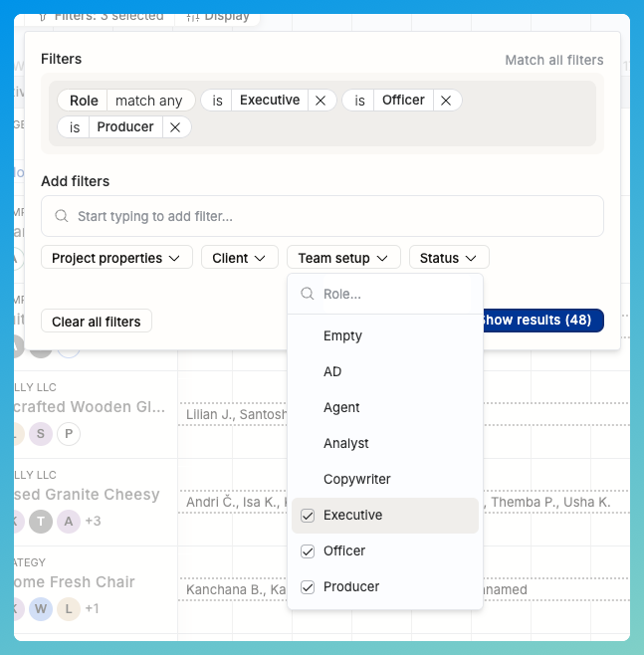
Task: Uncheck the Executive role checkbox
Action: tap(308, 516)
